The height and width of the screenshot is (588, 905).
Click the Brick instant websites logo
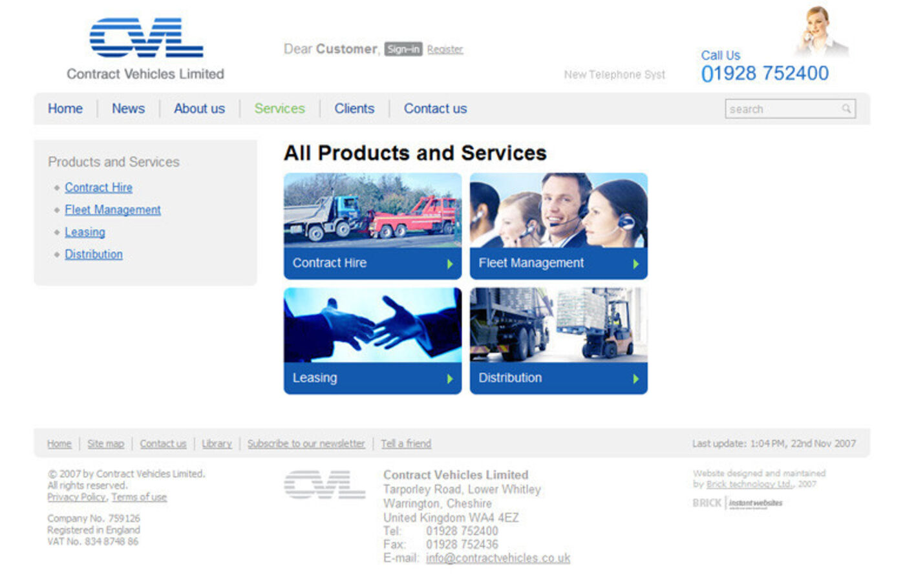[x=738, y=503]
